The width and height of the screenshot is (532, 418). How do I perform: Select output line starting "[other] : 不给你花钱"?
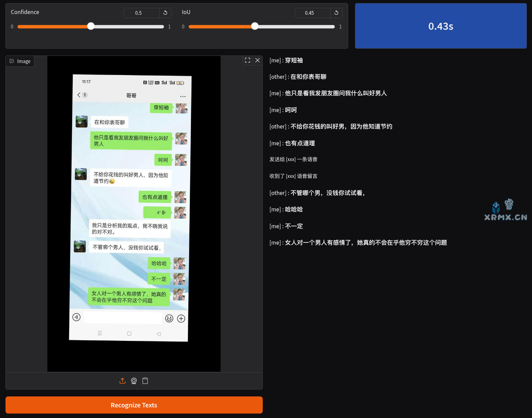pos(331,126)
